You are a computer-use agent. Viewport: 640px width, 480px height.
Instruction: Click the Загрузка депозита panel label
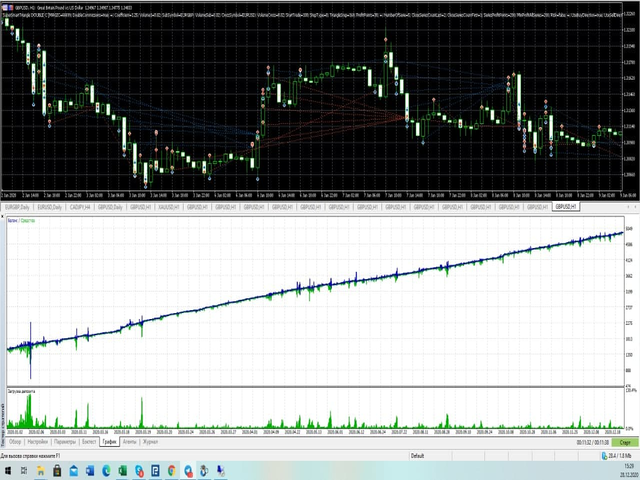pos(22,391)
